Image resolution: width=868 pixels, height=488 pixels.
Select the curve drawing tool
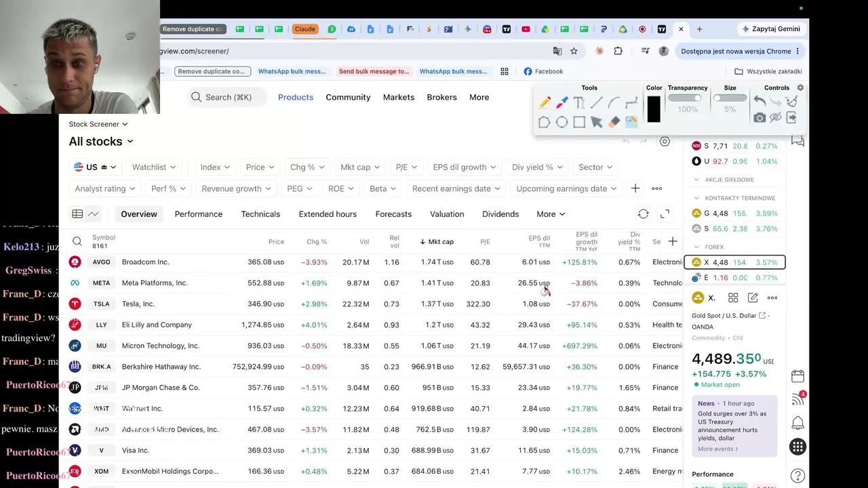[614, 102]
